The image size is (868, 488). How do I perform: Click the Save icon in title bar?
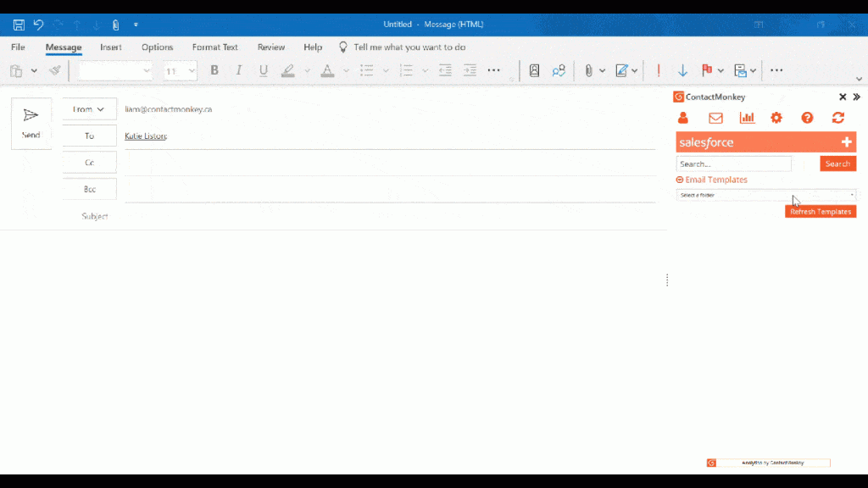tap(19, 25)
